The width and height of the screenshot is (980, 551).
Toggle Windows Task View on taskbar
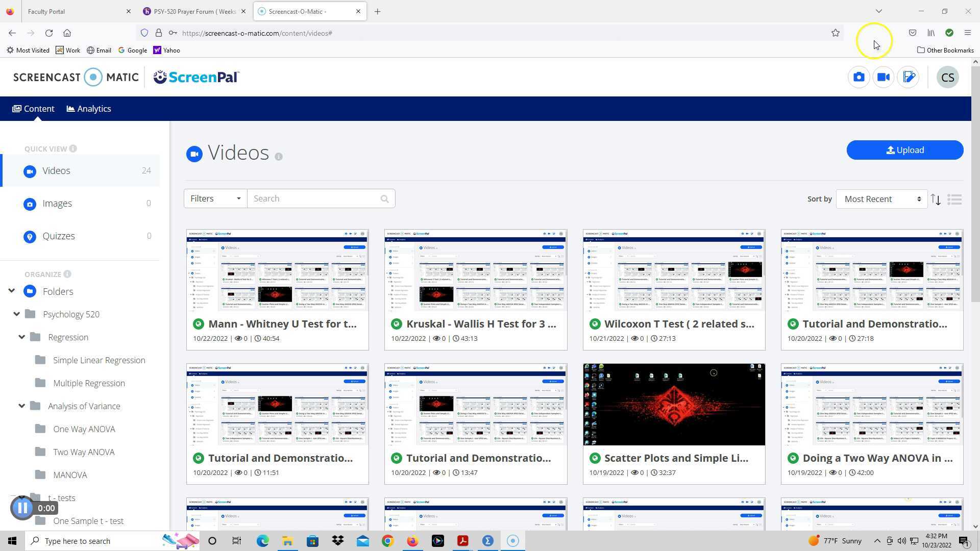coord(236,541)
